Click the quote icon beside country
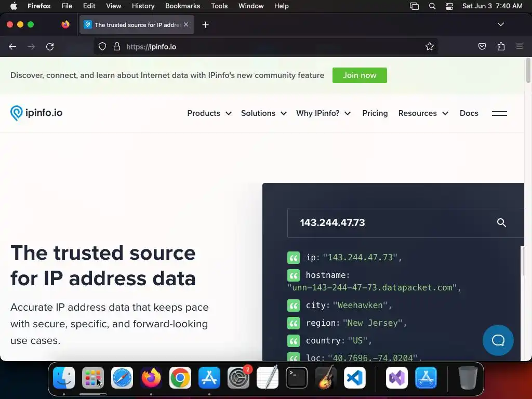The image size is (532, 399). point(294,341)
